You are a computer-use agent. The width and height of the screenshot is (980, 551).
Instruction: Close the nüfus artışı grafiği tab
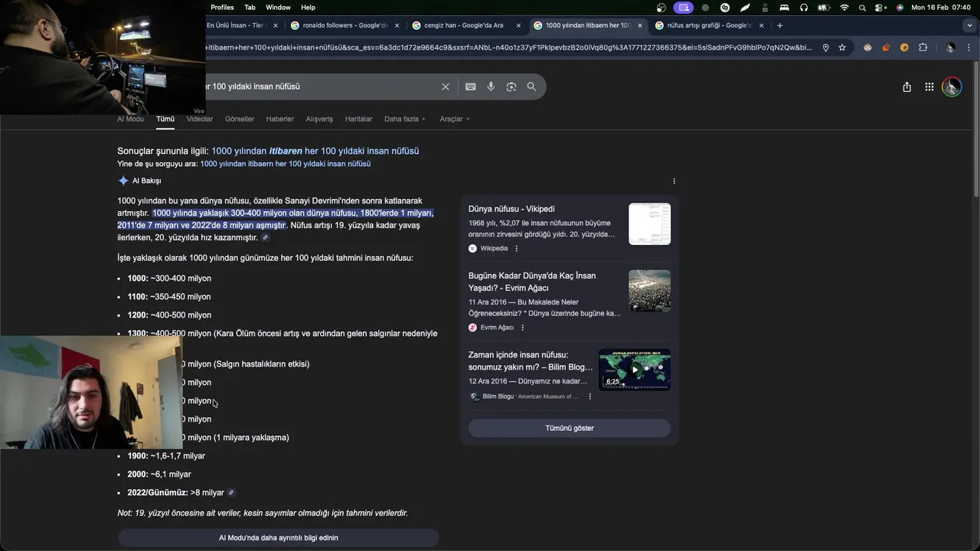[761, 25]
